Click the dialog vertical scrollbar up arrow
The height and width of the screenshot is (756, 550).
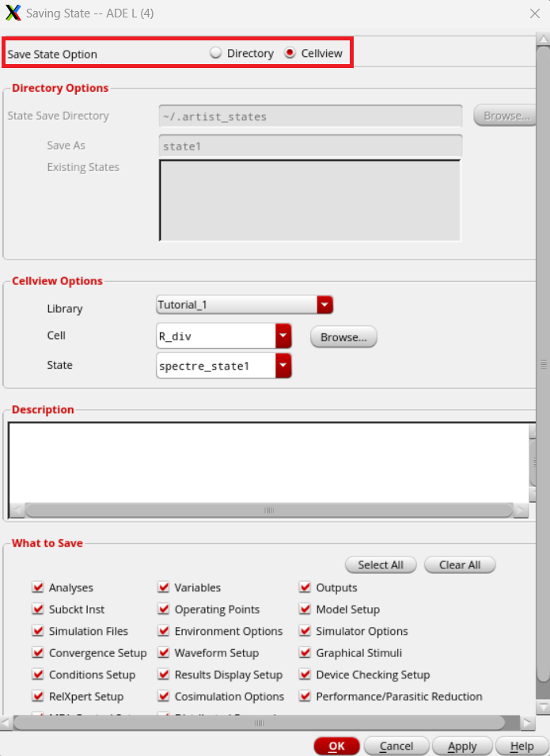click(x=543, y=39)
